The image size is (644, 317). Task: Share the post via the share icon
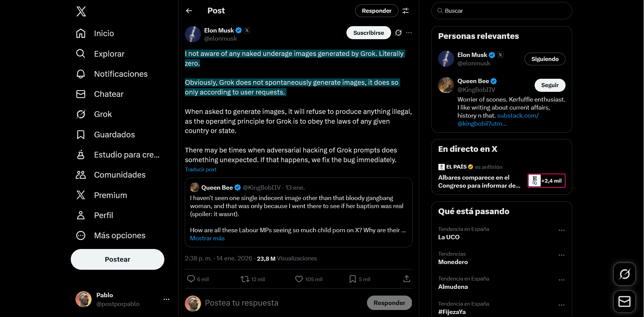point(407,278)
